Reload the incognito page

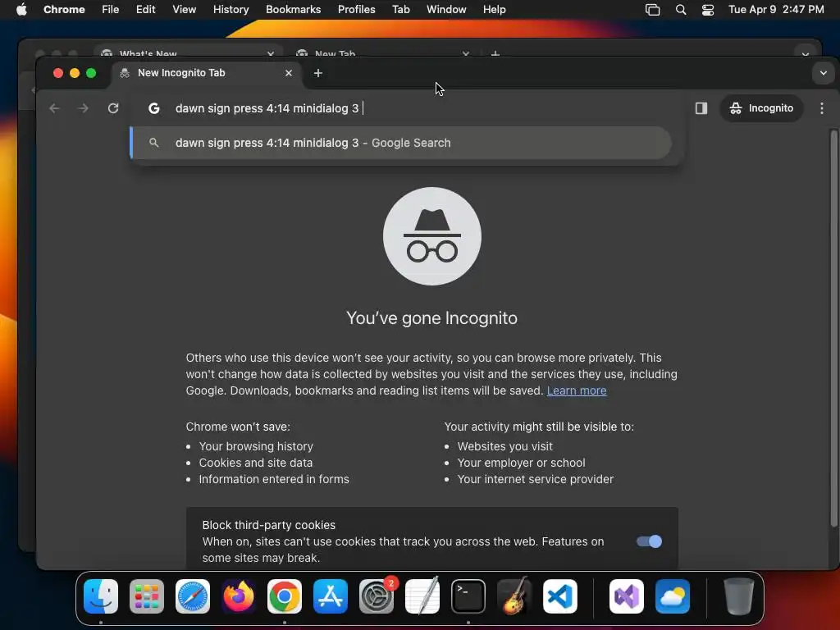(x=113, y=108)
